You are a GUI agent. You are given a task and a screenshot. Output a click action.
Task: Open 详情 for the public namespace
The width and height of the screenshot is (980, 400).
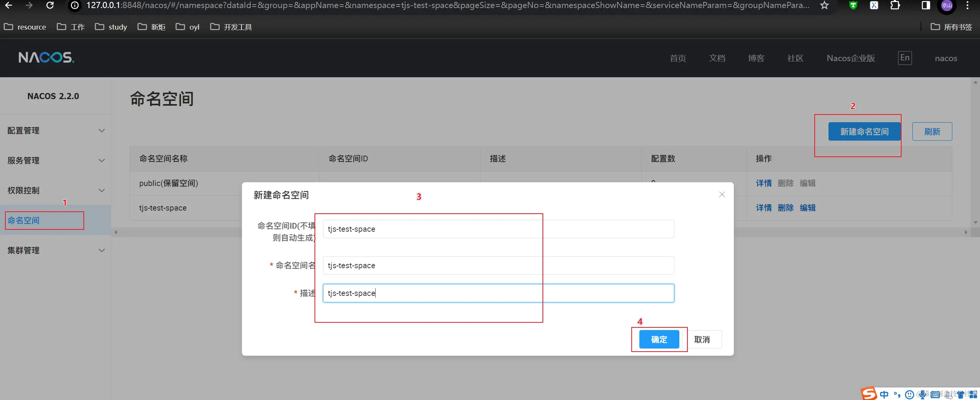coord(764,183)
